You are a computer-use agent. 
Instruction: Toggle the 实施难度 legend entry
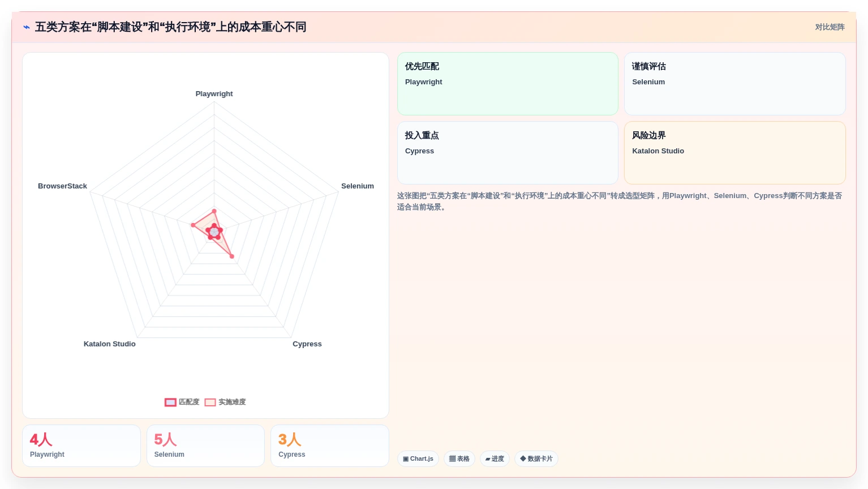click(225, 402)
